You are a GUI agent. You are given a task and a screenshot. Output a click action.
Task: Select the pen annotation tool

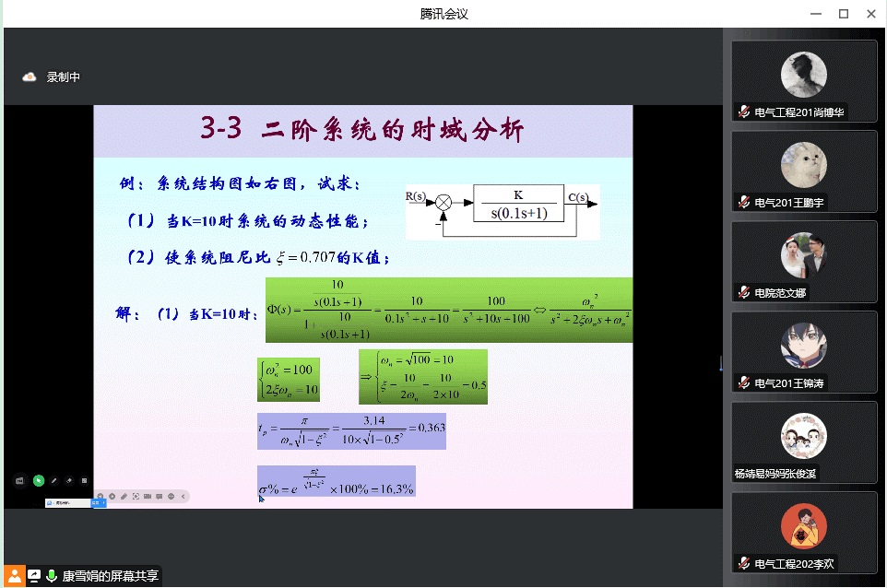[53, 480]
